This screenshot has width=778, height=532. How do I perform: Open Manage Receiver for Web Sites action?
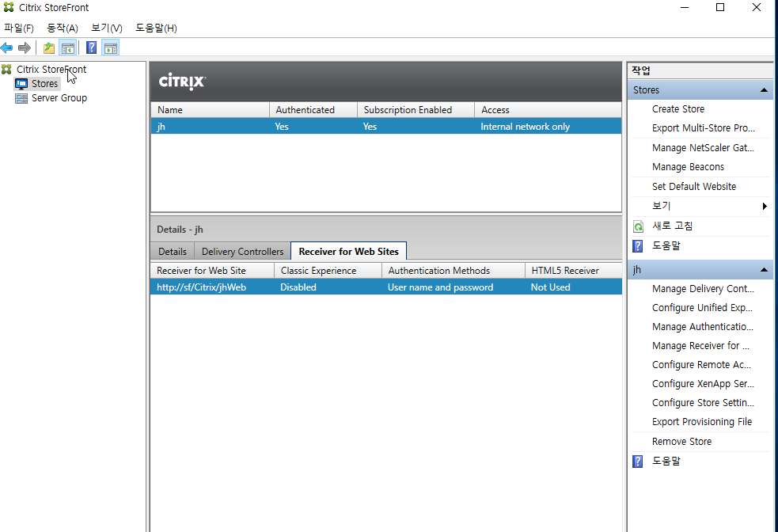700,345
